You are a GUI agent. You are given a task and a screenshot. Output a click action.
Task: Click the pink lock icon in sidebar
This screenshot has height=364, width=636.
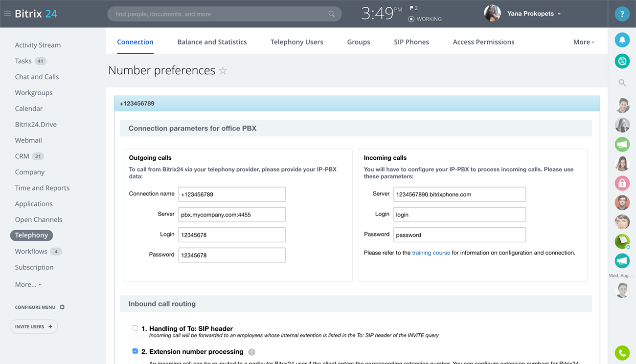622,183
